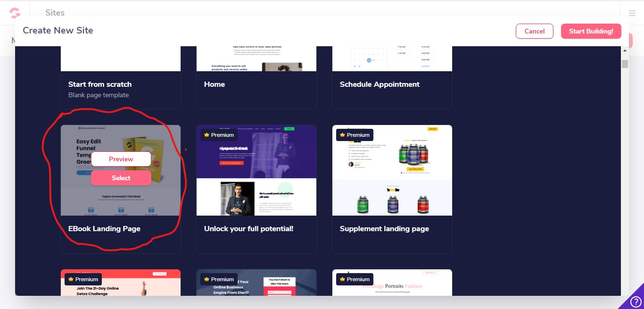
Task: Pick the Home template card
Action: [x=256, y=78]
